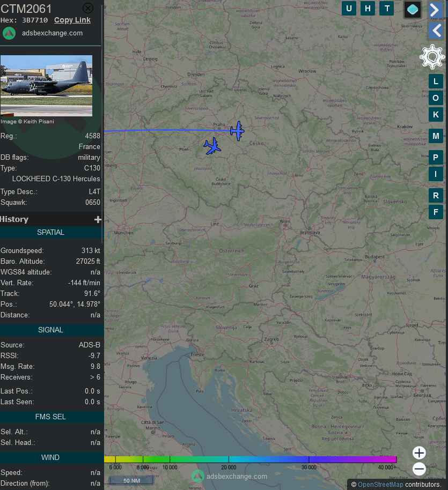Open the map layers diamond icon
448x490 pixels.
coord(413,10)
